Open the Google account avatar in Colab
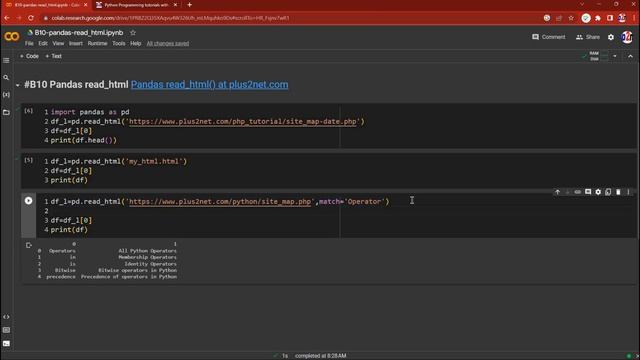 pos(627,37)
